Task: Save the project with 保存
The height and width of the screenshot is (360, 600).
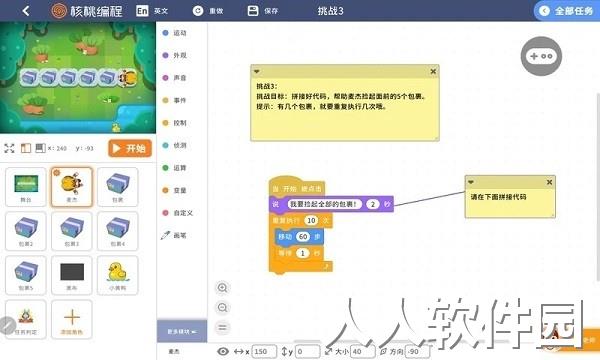Action: [262, 11]
